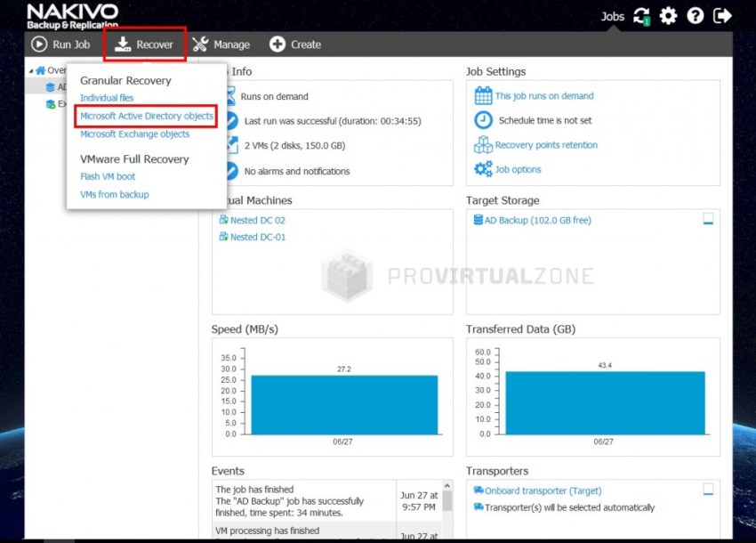Click '2 VMs (2 disks, 150.0 GB)' text

point(294,146)
